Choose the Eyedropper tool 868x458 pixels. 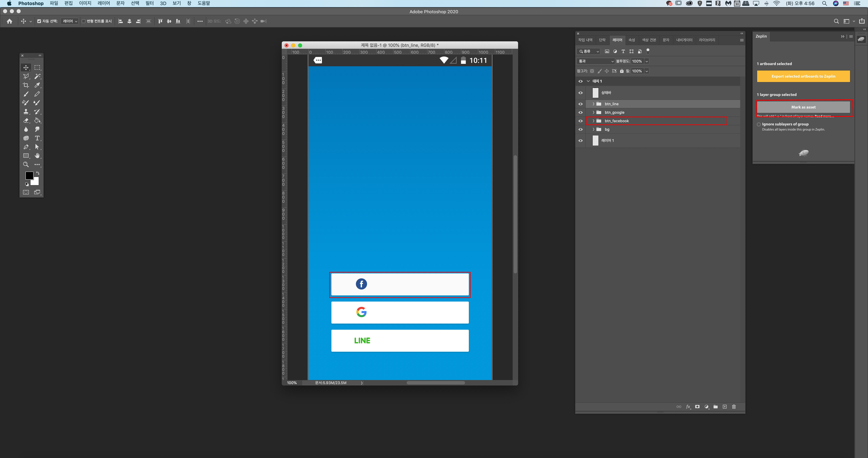click(37, 85)
